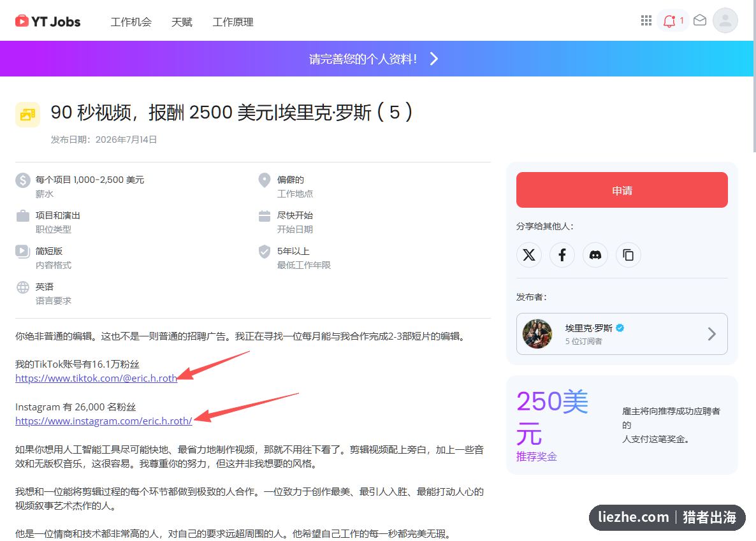Select the job title heading text

(x=231, y=112)
